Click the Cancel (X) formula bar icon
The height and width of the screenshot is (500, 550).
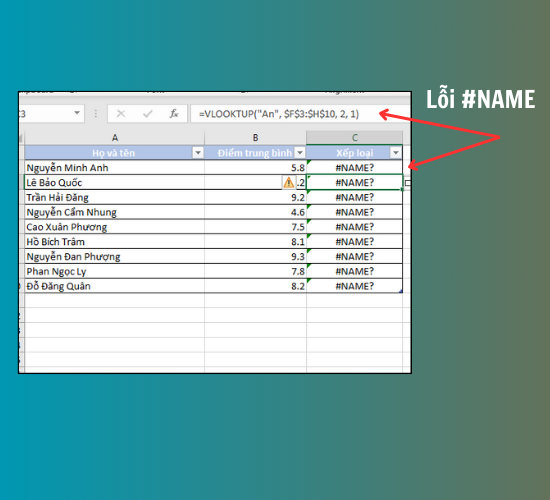pyautogui.click(x=121, y=114)
